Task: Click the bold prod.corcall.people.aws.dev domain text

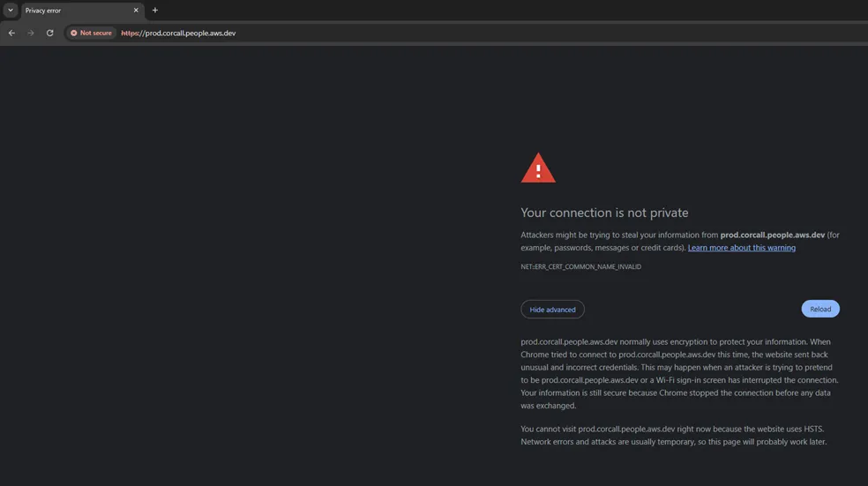Action: tap(772, 235)
